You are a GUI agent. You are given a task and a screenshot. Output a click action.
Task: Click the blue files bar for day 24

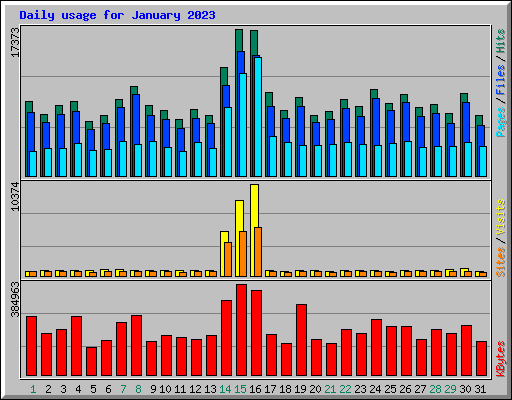point(376,122)
